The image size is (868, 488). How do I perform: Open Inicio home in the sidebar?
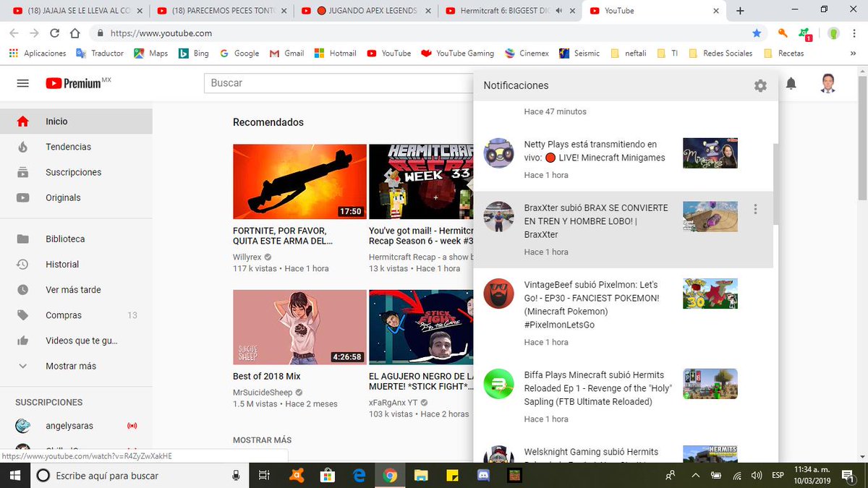[x=76, y=121]
